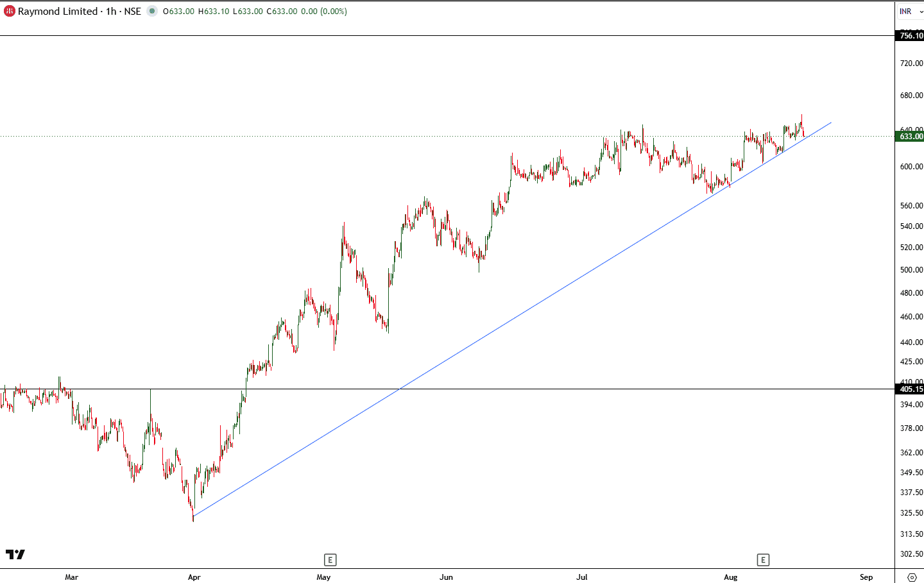Click the 440.00 price axis label
This screenshot has width=924, height=583.
pyautogui.click(x=911, y=342)
